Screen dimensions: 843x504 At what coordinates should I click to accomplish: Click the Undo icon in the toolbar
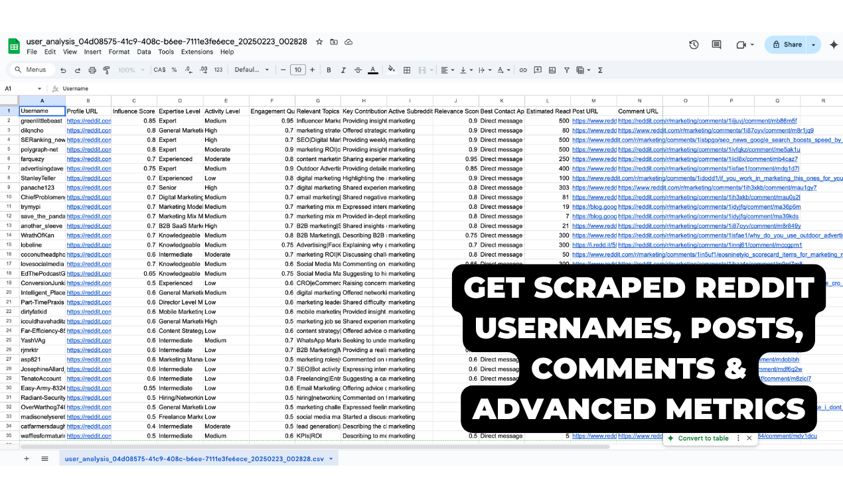pyautogui.click(x=63, y=70)
